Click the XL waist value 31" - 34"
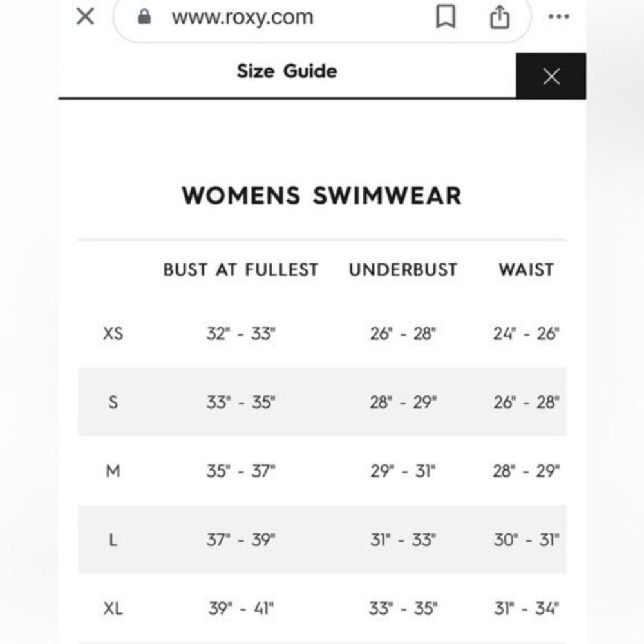Screen dimensions: 644x644 (526, 609)
